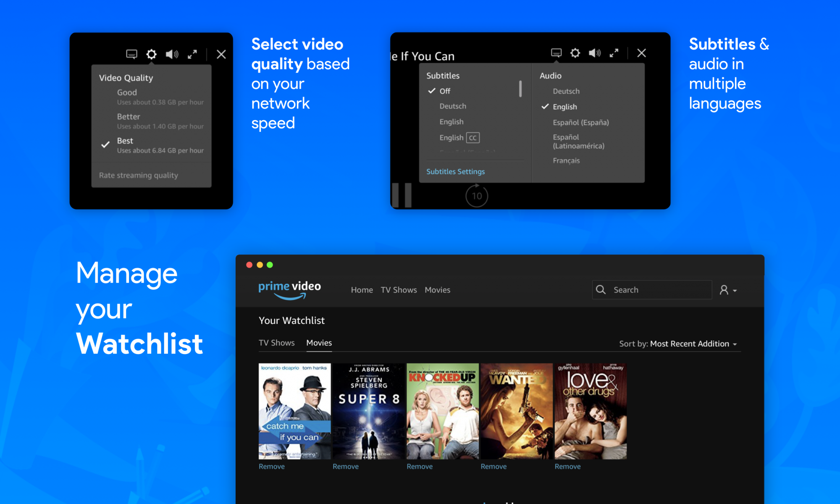The height and width of the screenshot is (504, 840).
Task: Click the green zoom window button
Action: tap(270, 265)
